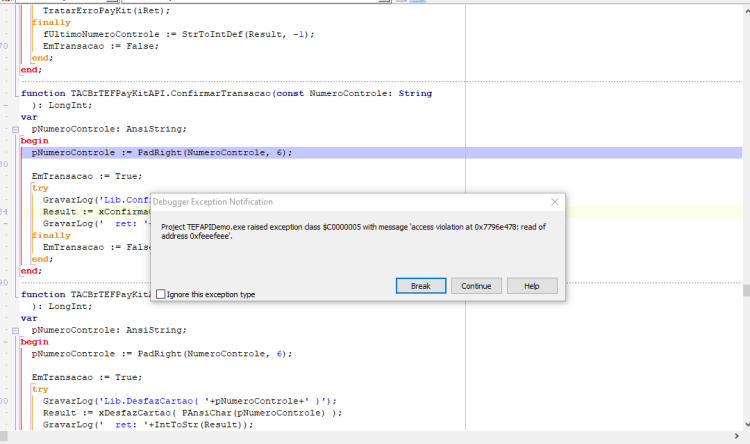Close the Debugger Exception Notification dialog
Viewport: 750px width, 444px height.
point(554,202)
